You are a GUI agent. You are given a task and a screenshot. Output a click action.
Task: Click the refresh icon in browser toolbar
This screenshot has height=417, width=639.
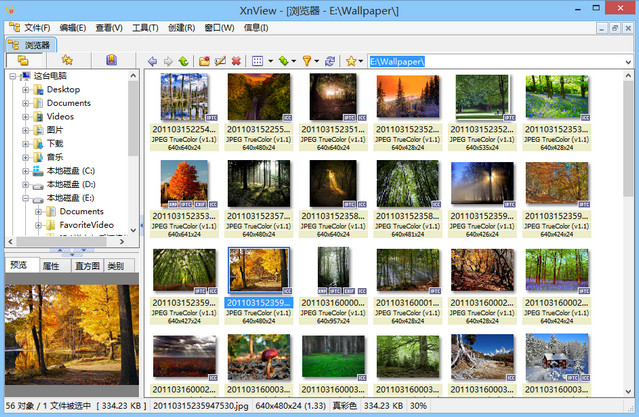330,61
